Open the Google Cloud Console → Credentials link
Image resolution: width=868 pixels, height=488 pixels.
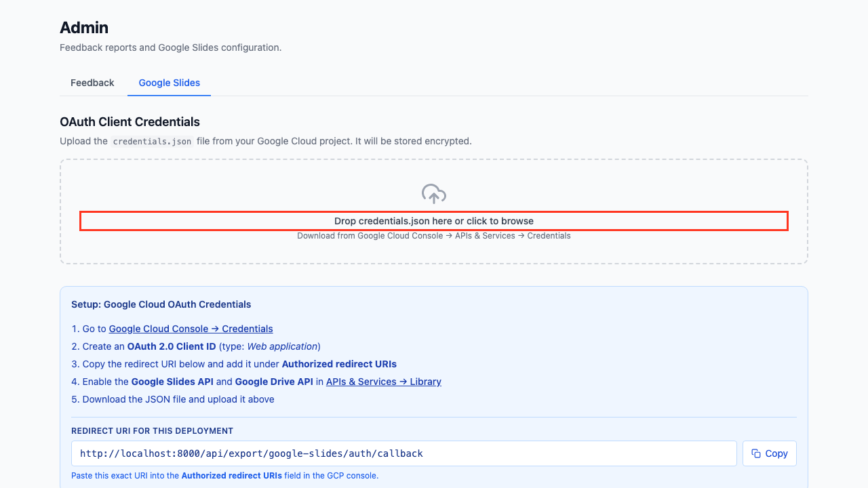[x=191, y=329]
